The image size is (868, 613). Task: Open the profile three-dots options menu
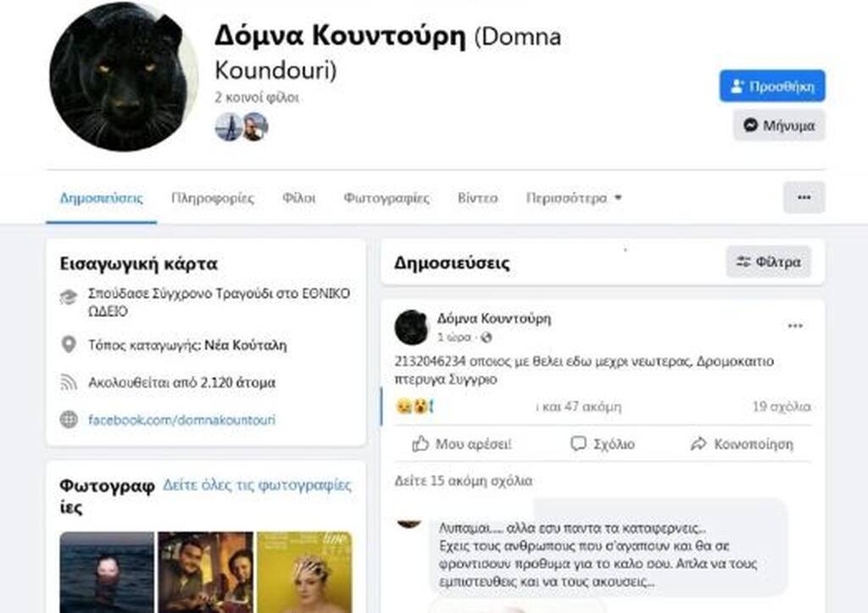click(804, 198)
